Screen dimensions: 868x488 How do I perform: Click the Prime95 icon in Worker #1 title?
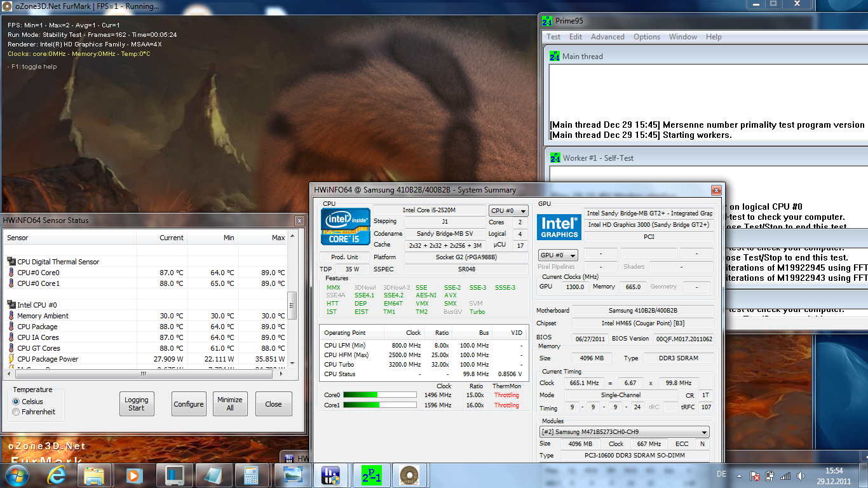[x=555, y=158]
